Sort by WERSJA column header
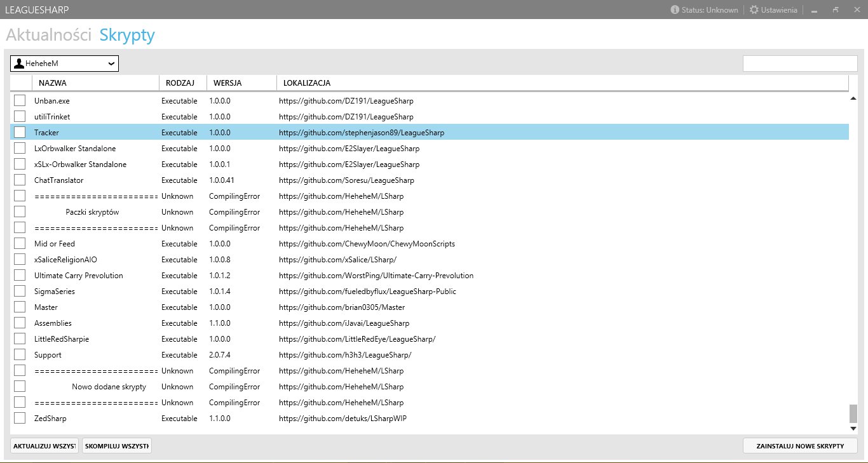This screenshot has width=868, height=463. coord(241,83)
